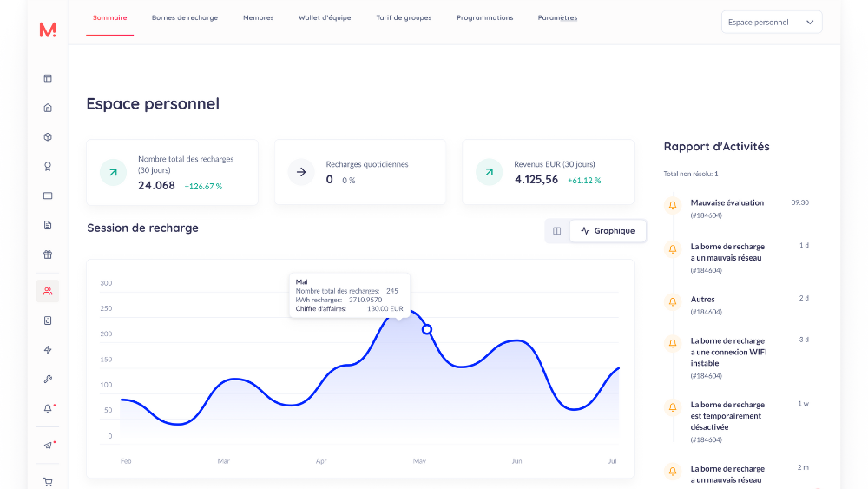Click the Mar label on chart axis
The width and height of the screenshot is (868, 489).
pos(224,460)
